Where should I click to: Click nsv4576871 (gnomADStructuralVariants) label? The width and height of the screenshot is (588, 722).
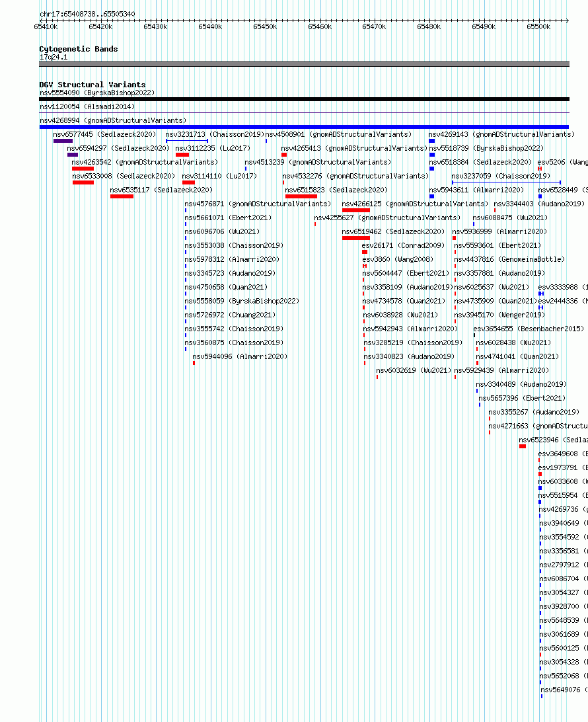tap(258, 204)
